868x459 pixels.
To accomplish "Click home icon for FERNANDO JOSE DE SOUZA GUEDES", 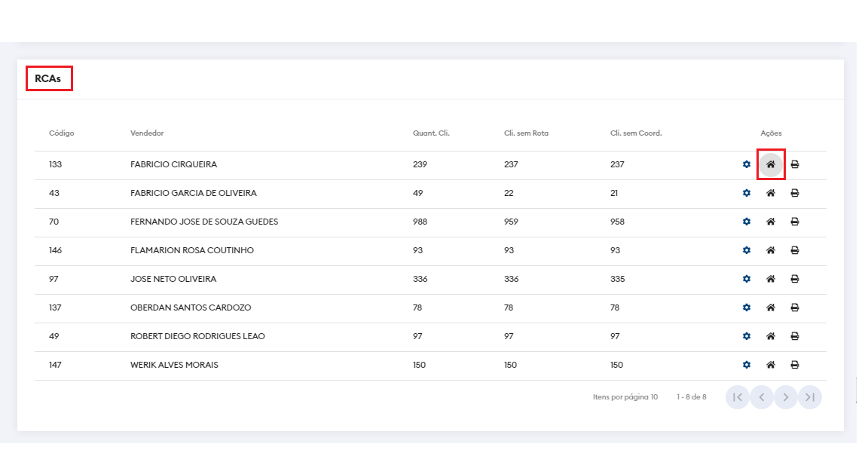I will point(771,222).
